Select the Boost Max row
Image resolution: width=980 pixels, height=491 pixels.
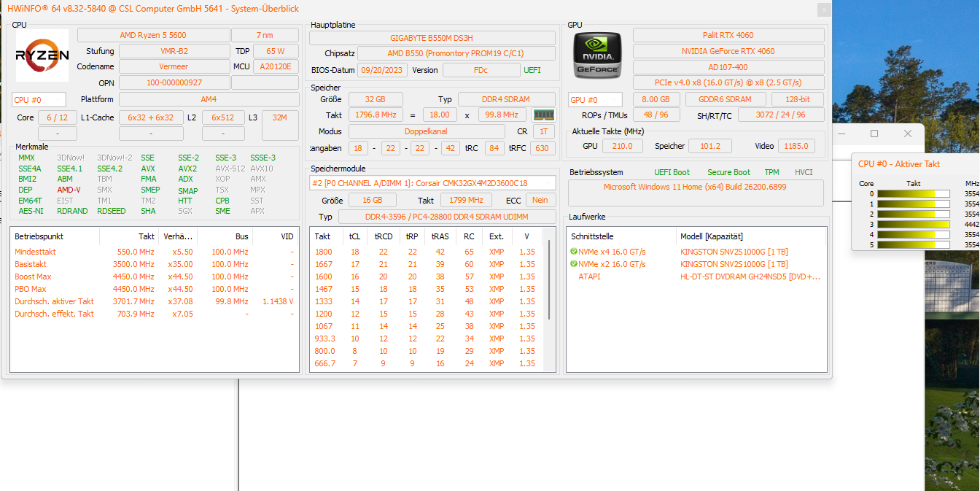click(x=155, y=277)
